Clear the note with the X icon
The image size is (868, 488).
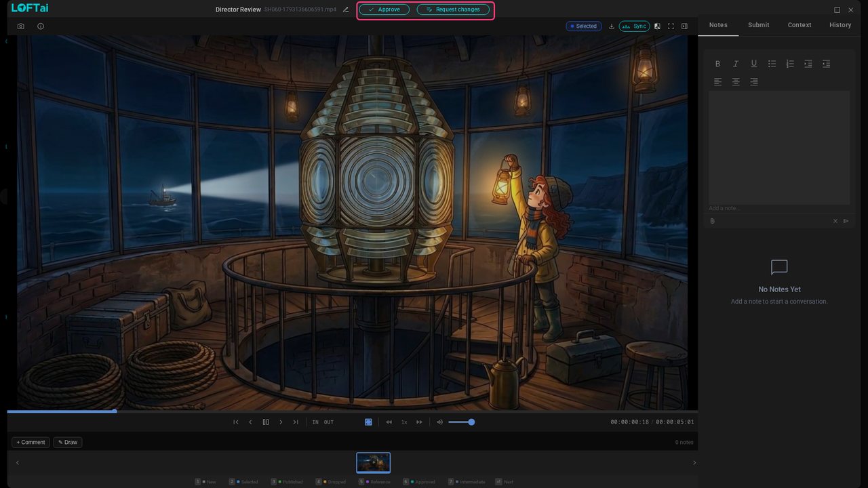(x=835, y=221)
